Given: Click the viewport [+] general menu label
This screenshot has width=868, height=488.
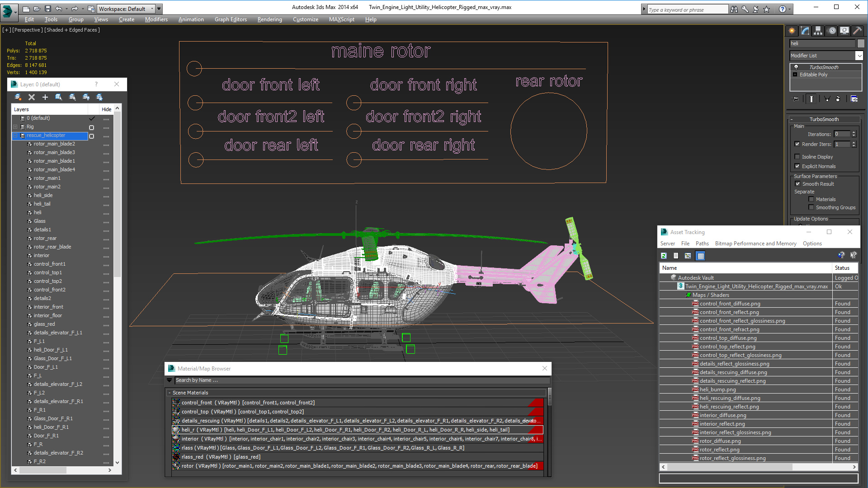Looking at the screenshot, I should click(x=7, y=30).
